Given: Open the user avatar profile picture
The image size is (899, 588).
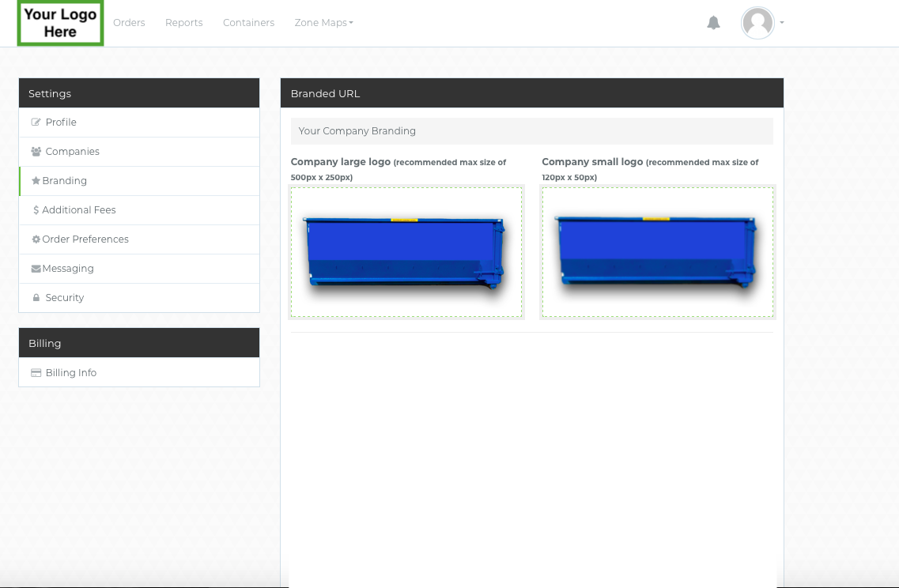Looking at the screenshot, I should click(757, 23).
